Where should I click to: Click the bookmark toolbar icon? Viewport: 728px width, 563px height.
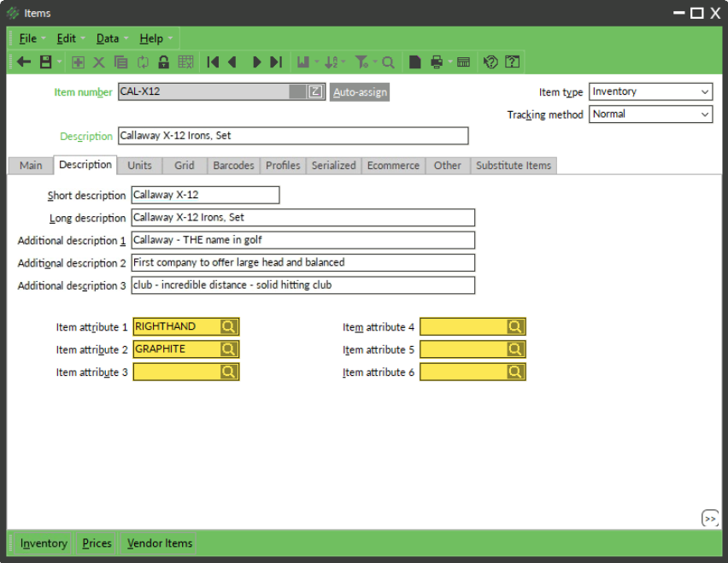[303, 62]
